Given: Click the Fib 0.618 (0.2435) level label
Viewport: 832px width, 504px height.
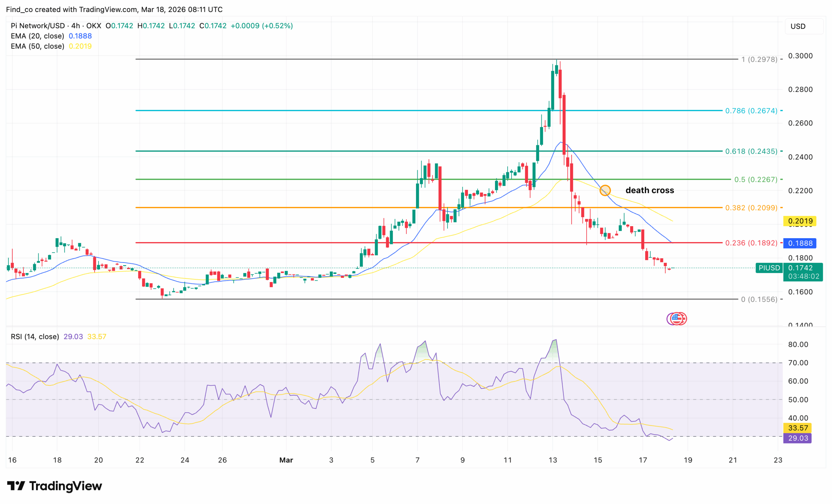Looking at the screenshot, I should click(751, 151).
